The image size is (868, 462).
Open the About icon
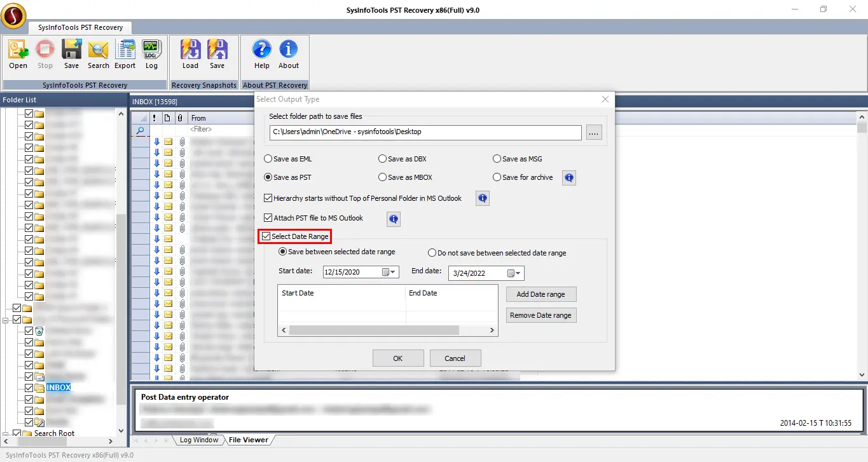(289, 55)
